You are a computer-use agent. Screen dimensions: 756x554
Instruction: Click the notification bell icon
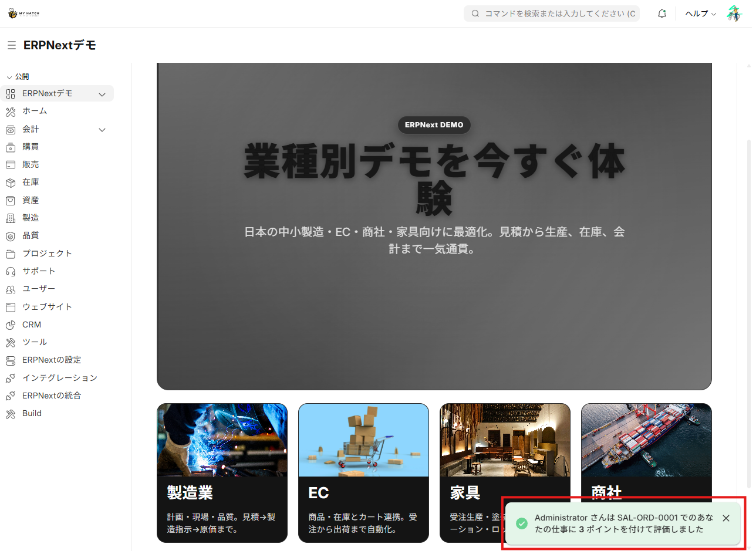coord(662,13)
